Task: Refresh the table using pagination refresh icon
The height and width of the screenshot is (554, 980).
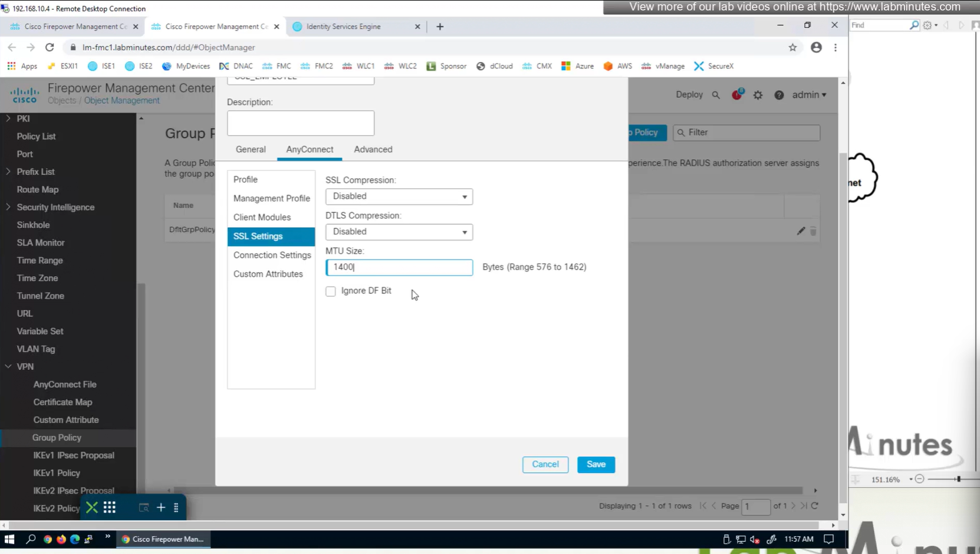Action: (x=815, y=506)
